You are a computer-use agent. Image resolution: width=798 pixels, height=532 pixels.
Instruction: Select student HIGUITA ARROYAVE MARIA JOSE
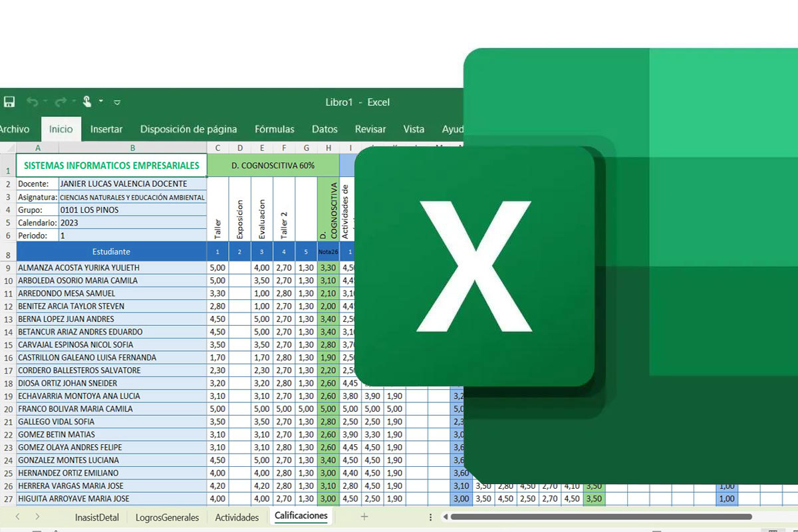[x=112, y=498]
